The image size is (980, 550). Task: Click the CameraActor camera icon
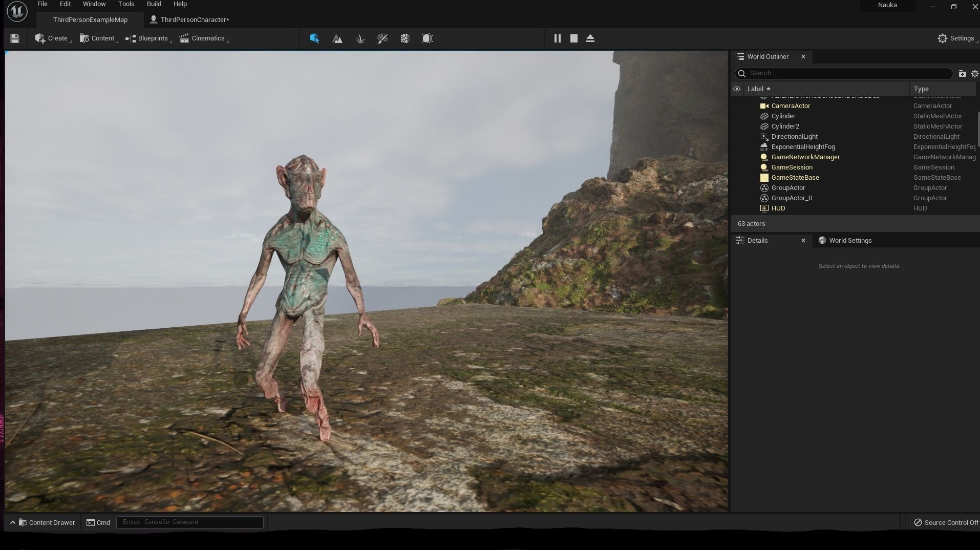coord(764,106)
